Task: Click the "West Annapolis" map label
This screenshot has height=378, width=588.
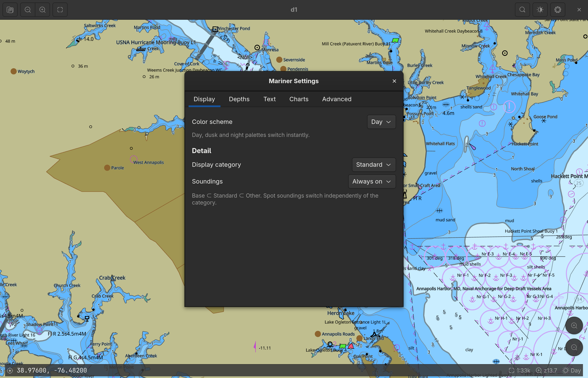Action: [148, 162]
